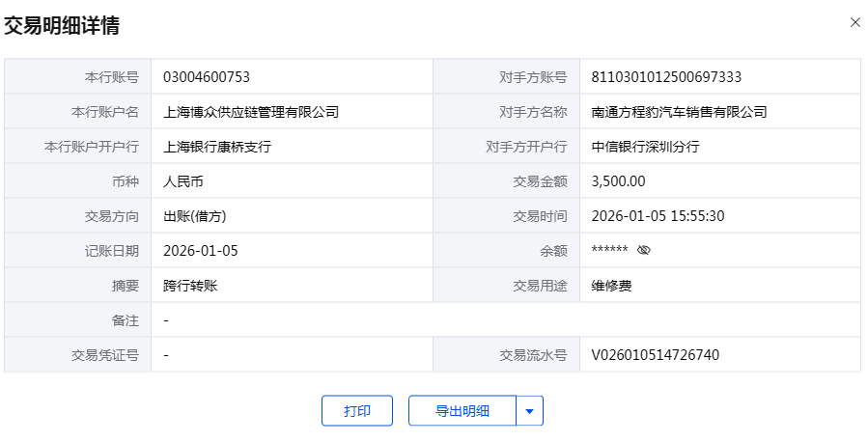Click counterparty bank 中信银行深圳分行

tap(645, 147)
